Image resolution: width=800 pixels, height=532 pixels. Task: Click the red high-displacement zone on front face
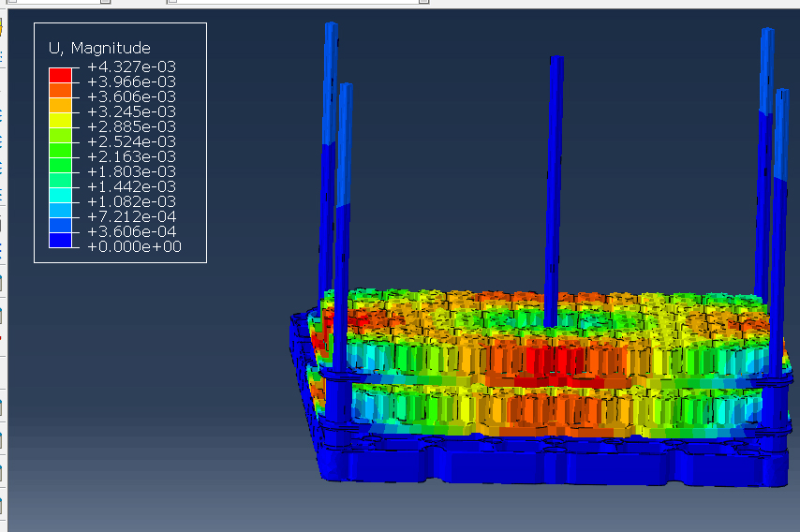pyautogui.click(x=543, y=361)
